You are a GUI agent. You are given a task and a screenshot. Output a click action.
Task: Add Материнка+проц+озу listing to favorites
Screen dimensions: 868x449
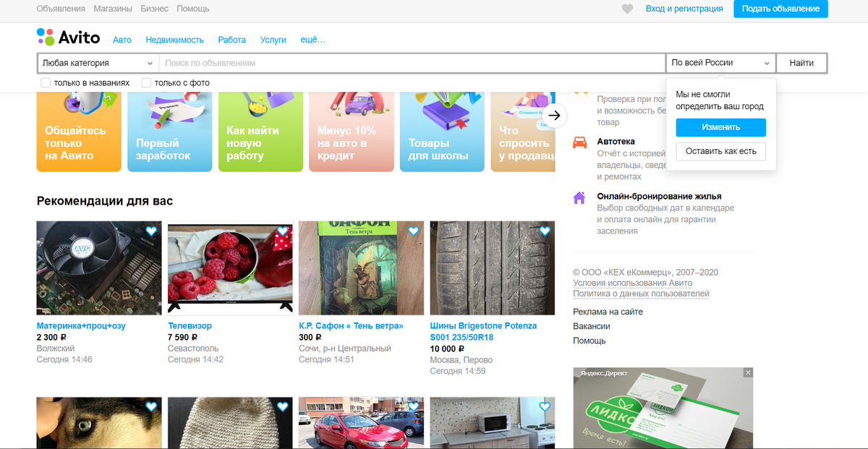coord(151,231)
